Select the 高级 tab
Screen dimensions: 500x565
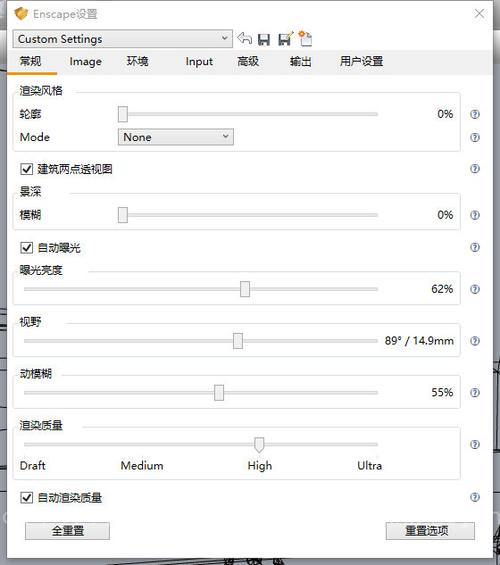(248, 61)
